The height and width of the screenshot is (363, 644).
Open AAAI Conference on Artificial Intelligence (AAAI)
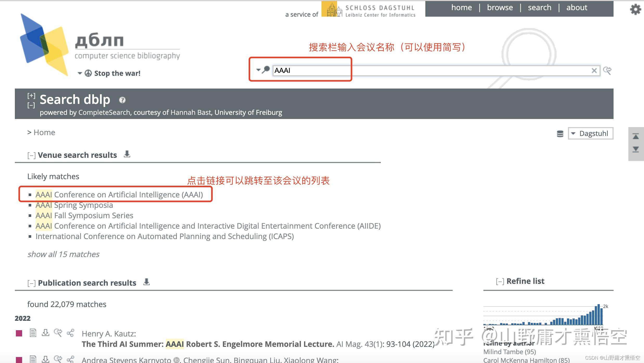pos(119,195)
